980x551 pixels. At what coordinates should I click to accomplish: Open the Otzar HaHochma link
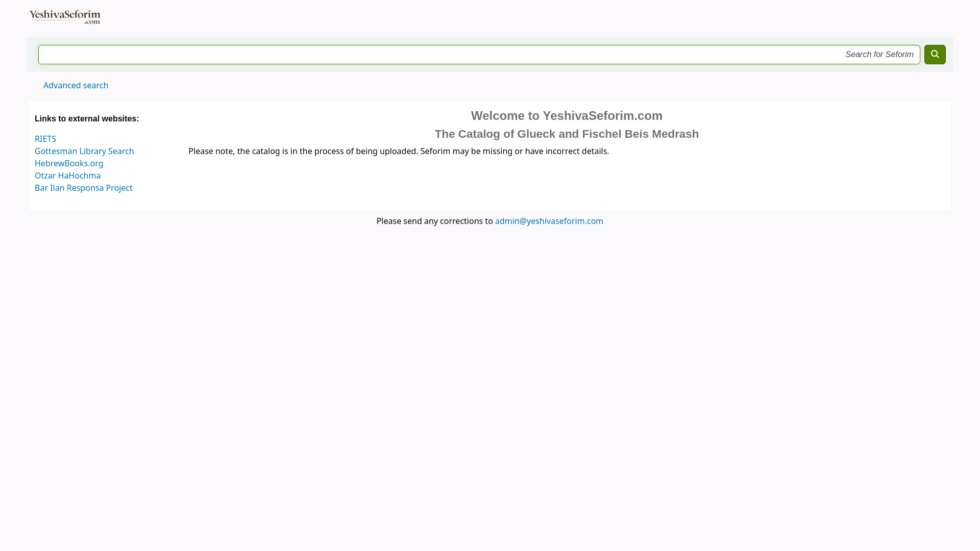coord(67,176)
